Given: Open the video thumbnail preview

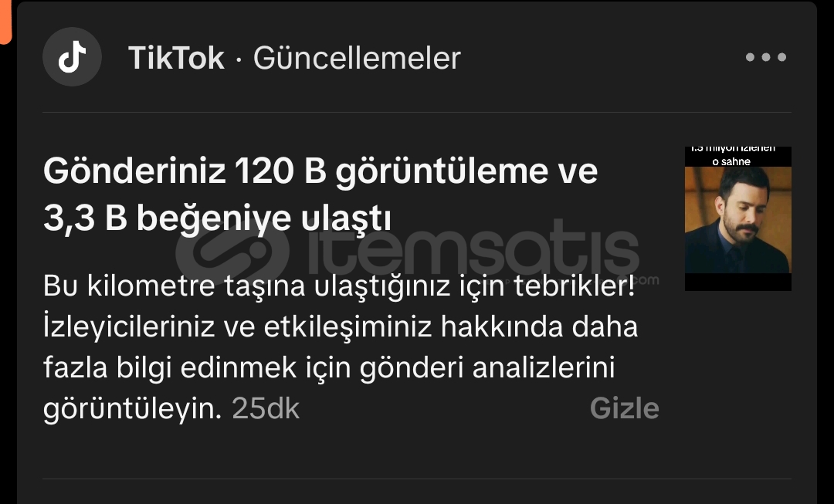Looking at the screenshot, I should pos(737,218).
